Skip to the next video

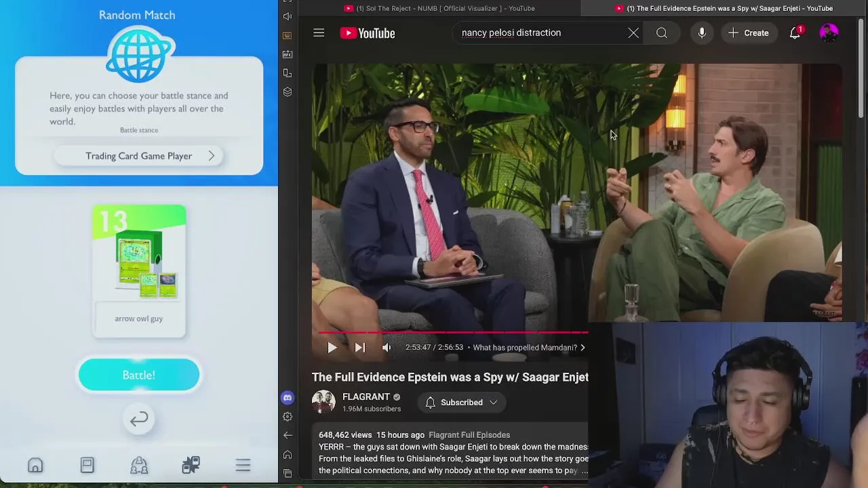360,348
